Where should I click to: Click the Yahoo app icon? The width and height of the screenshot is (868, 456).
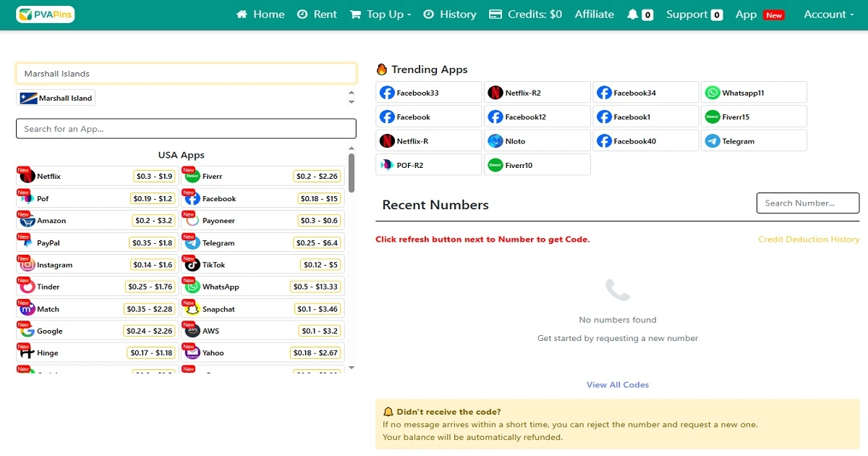pyautogui.click(x=192, y=353)
